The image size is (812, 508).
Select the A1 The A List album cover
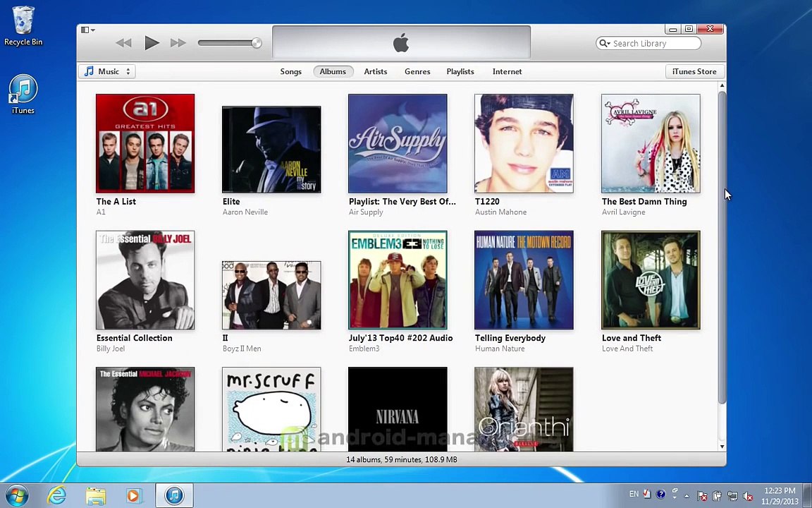pyautogui.click(x=145, y=144)
